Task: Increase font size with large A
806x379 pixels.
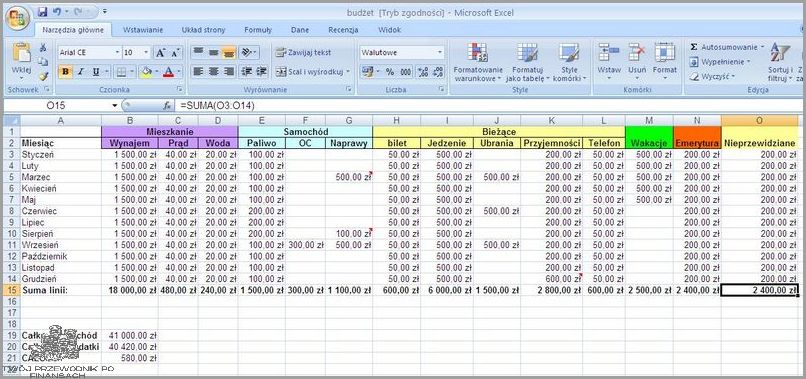Action: coord(160,52)
